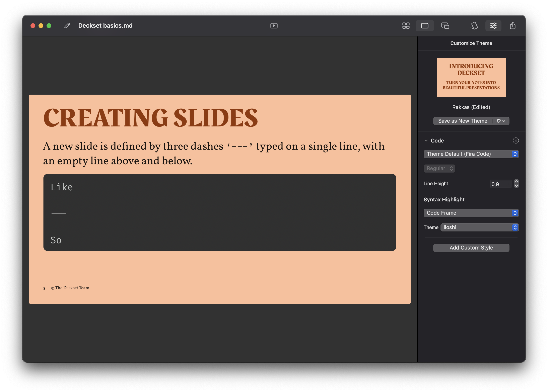Increase Line Height with the up stepper
Screen dimensions: 548x392
[516, 182]
